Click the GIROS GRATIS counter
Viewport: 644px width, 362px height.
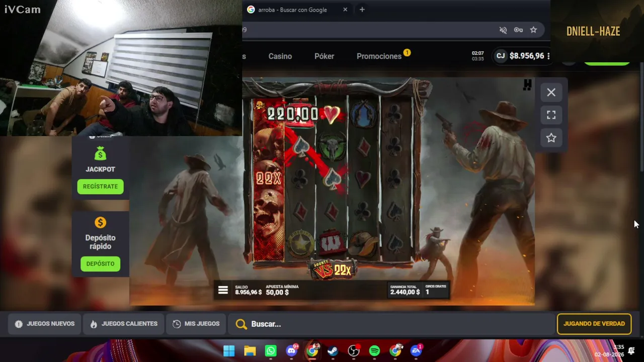click(435, 290)
